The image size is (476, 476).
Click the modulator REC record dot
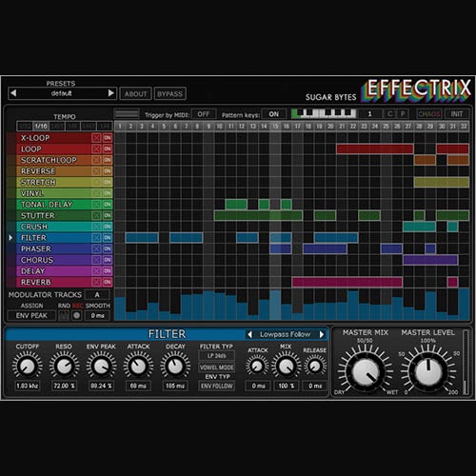76,315
